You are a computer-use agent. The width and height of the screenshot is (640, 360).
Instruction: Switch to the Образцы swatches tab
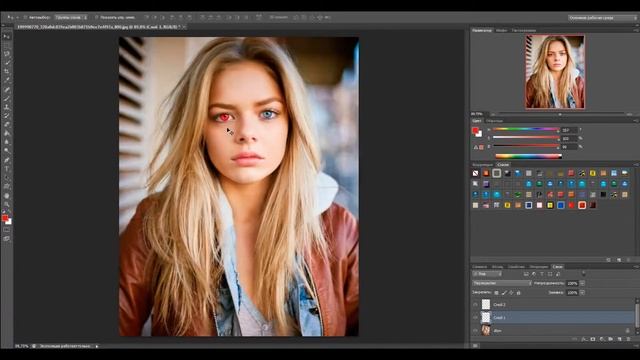click(x=494, y=121)
